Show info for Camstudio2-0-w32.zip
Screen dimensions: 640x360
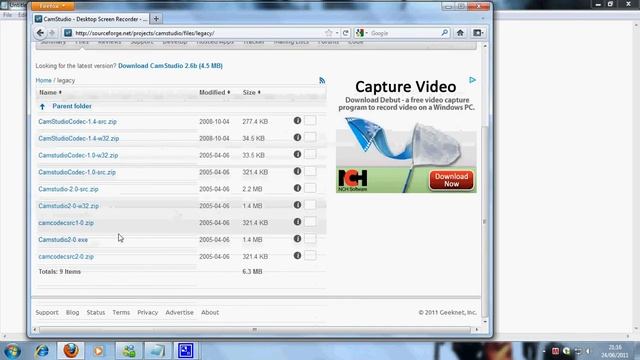pyautogui.click(x=297, y=205)
